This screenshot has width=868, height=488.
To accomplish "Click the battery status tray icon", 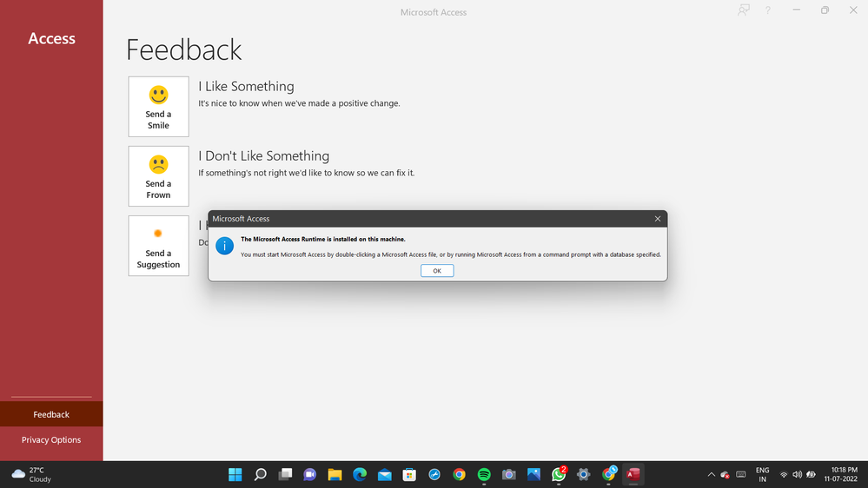I will pos(811,474).
